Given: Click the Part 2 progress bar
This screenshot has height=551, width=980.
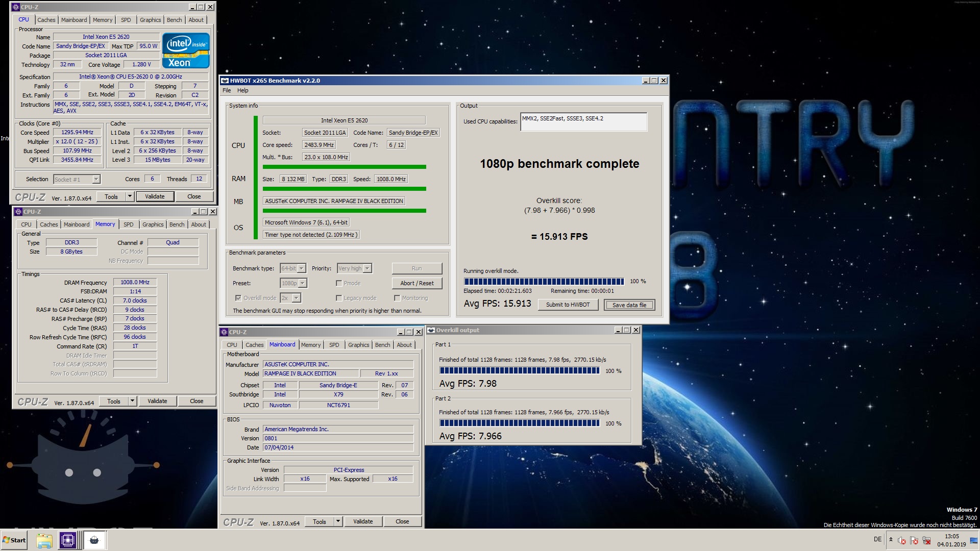Looking at the screenshot, I should coord(519,423).
